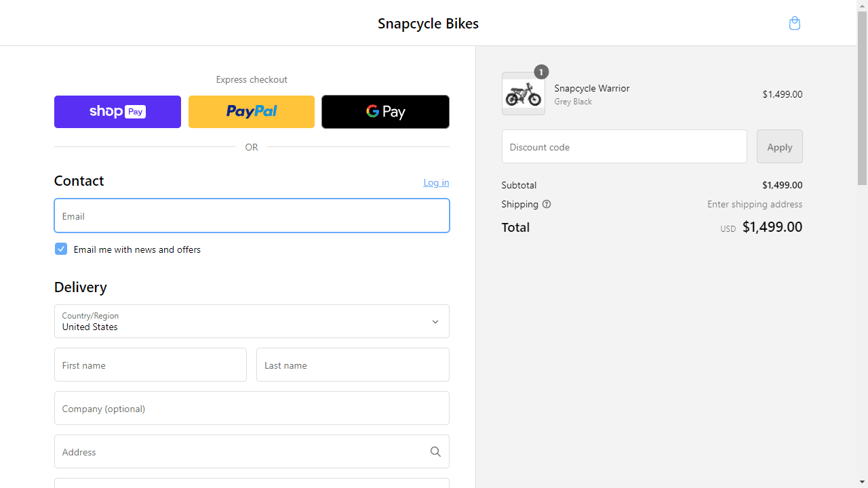Click the Company (optional) field

[x=252, y=408]
